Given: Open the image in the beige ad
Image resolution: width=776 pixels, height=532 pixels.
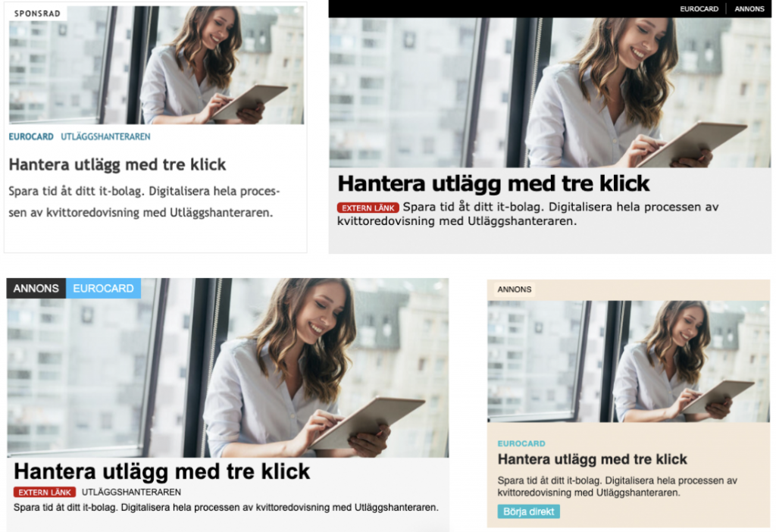Looking at the screenshot, I should 628,361.
